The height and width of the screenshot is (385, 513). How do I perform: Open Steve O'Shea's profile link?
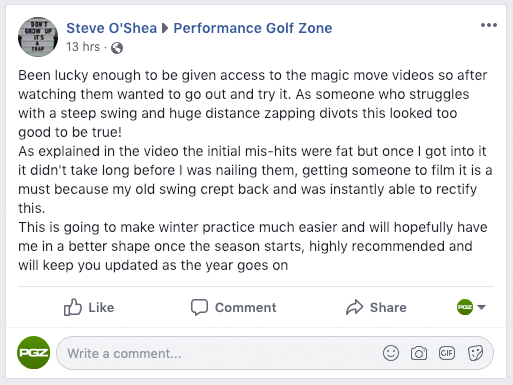111,28
